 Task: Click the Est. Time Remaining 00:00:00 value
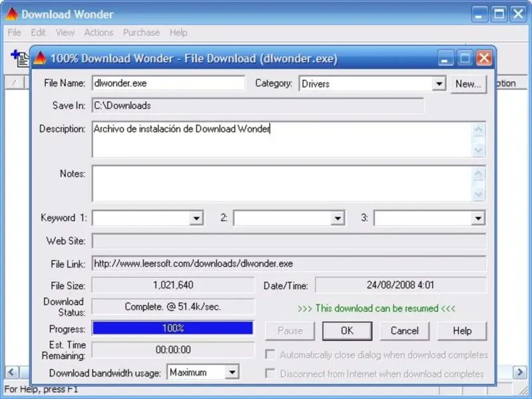tap(173, 350)
